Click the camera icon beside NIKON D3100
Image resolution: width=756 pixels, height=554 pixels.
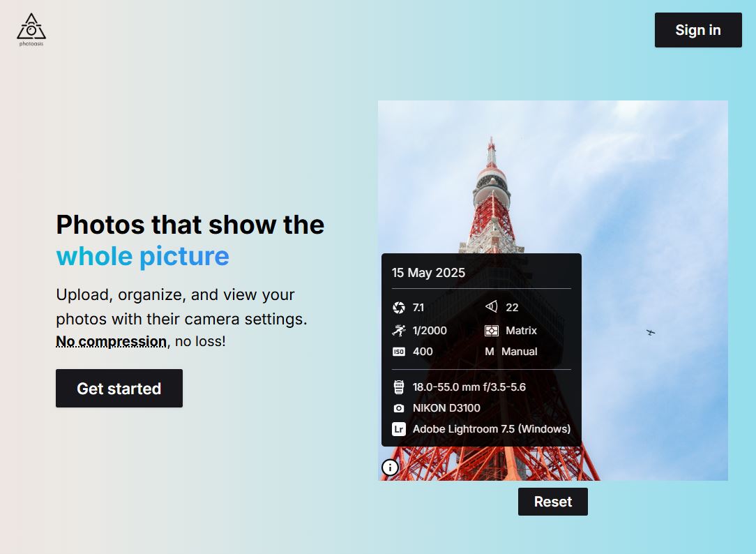point(398,407)
